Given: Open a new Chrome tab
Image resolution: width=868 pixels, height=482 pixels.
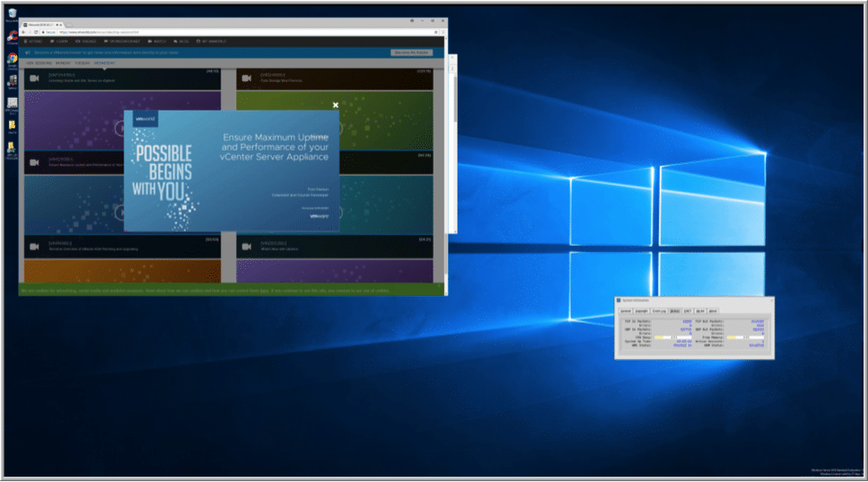Looking at the screenshot, I should point(69,25).
